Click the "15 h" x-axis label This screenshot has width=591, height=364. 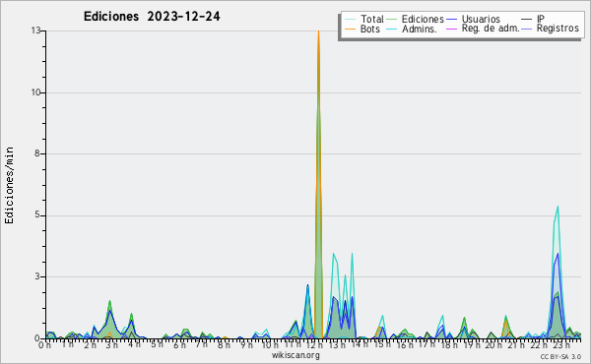click(x=381, y=345)
